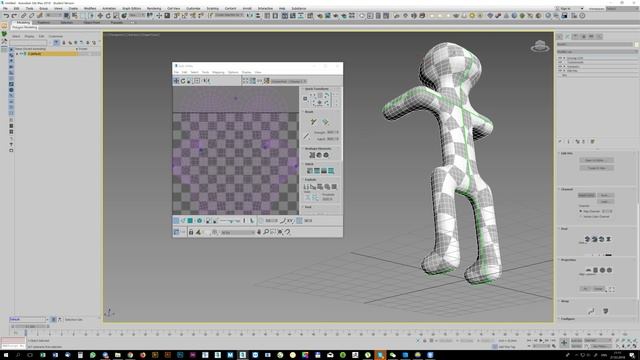Click the scene explorer search field
Image resolution: width=640 pixels, height=360 pixels.
coord(29,42)
